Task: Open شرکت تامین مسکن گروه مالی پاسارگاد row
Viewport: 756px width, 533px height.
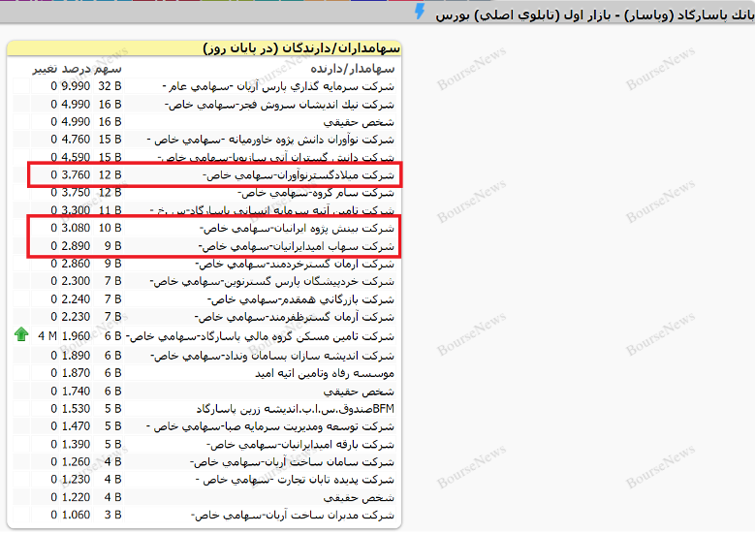Action: click(x=261, y=336)
